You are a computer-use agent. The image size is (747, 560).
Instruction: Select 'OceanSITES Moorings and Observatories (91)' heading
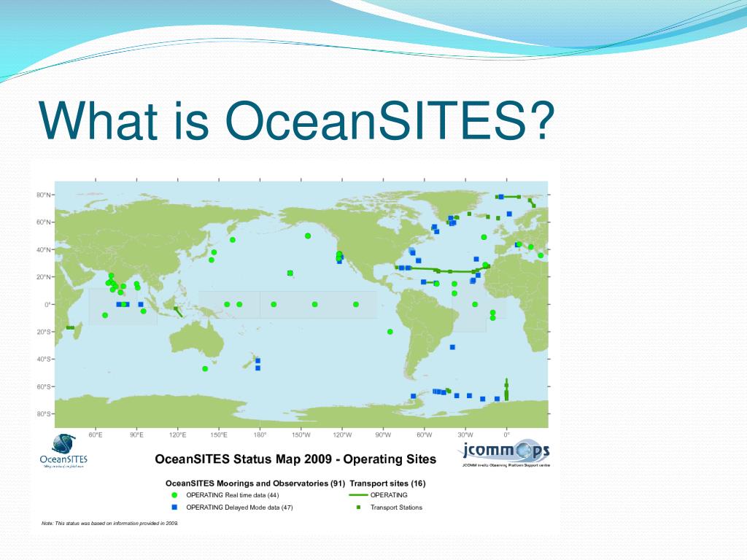pyautogui.click(x=255, y=483)
